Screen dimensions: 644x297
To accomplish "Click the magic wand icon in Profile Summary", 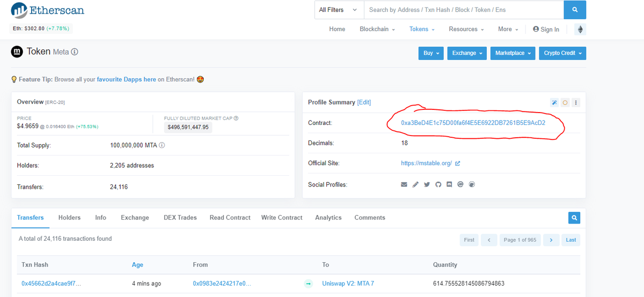I will click(x=555, y=102).
